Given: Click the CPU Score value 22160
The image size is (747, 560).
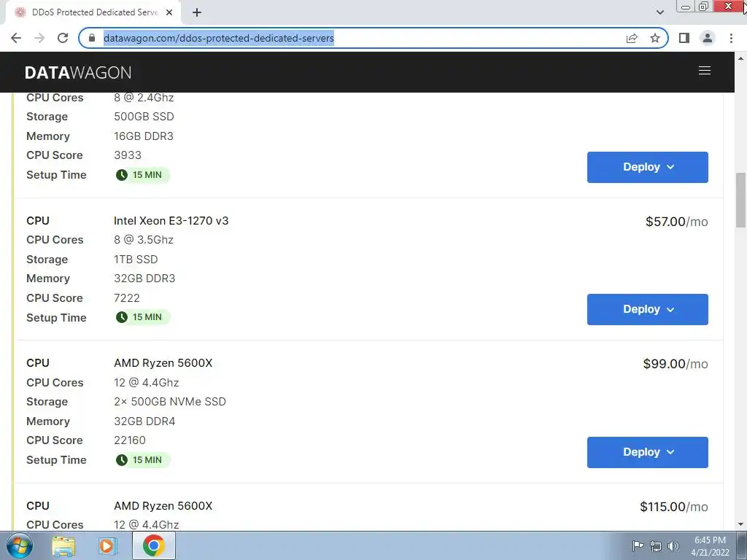Looking at the screenshot, I should pyautogui.click(x=130, y=440).
